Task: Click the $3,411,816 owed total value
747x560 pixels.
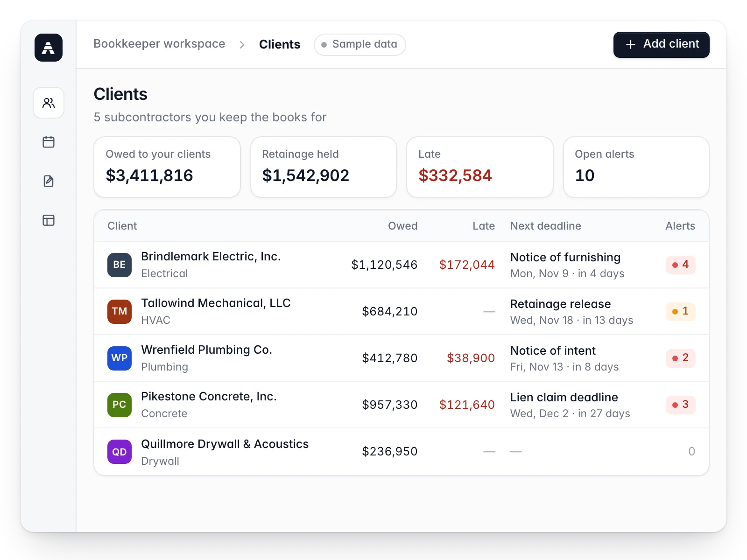Action: 149,175
